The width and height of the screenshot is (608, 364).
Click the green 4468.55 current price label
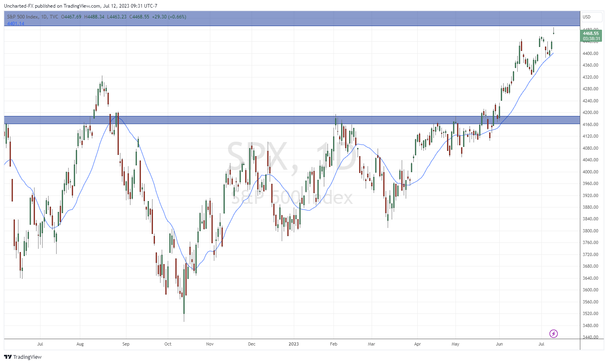point(591,33)
